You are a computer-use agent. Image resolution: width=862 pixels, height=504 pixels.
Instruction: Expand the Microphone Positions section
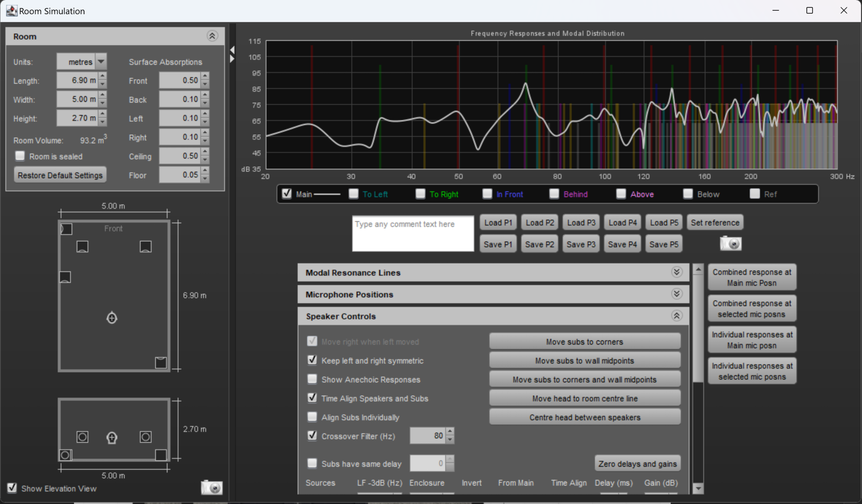676,294
